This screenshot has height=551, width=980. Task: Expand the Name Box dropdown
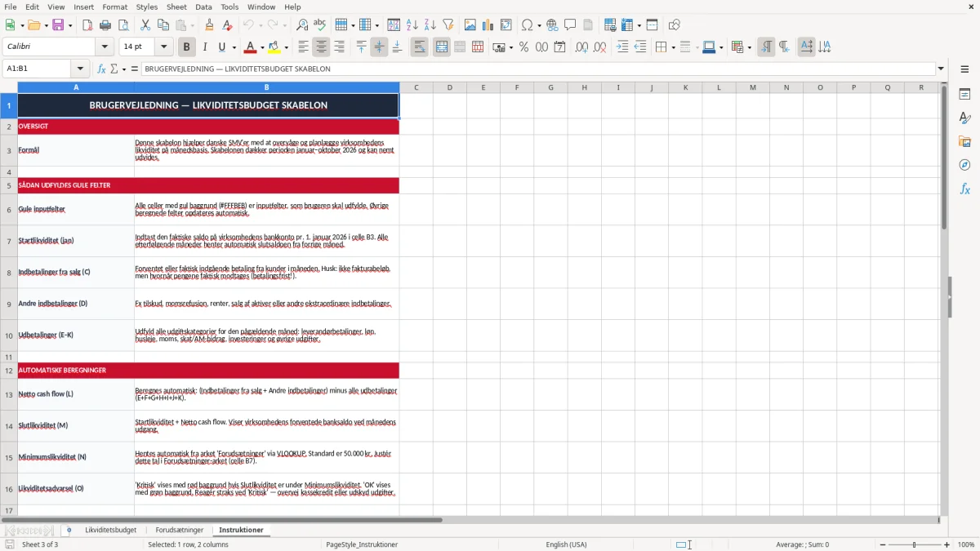[x=80, y=69]
